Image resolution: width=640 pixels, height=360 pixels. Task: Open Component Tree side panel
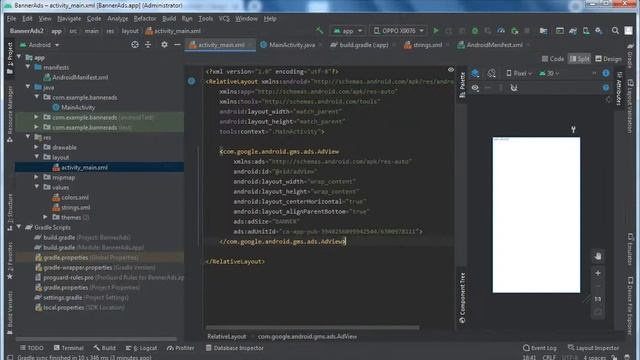[462, 298]
